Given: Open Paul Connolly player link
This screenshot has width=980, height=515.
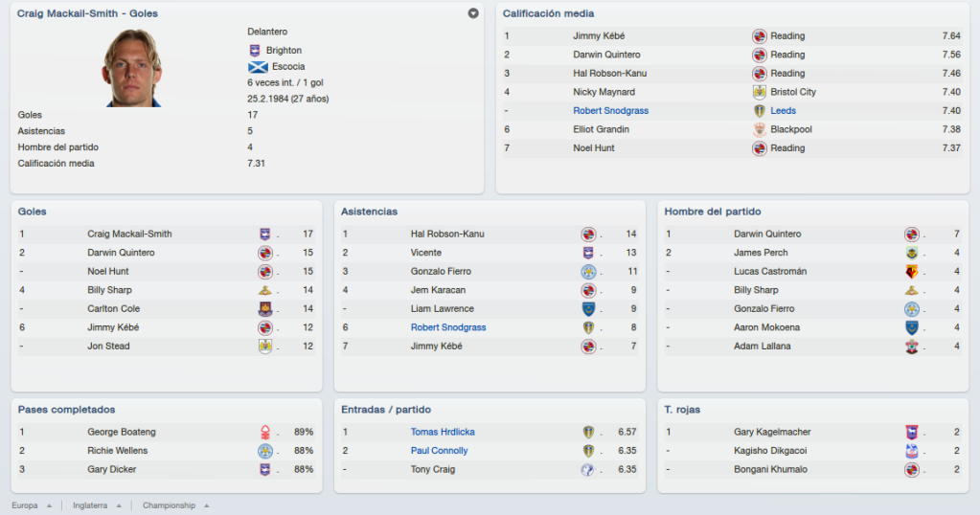Looking at the screenshot, I should click(439, 451).
